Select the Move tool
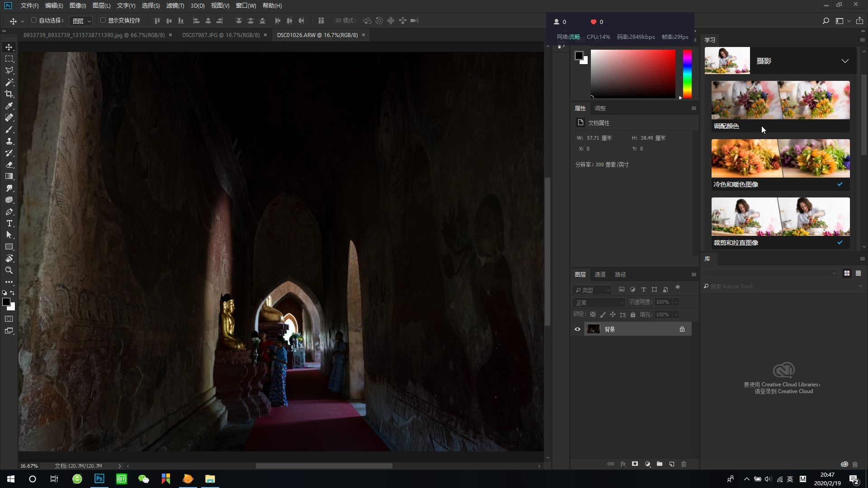868x488 pixels. click(9, 47)
